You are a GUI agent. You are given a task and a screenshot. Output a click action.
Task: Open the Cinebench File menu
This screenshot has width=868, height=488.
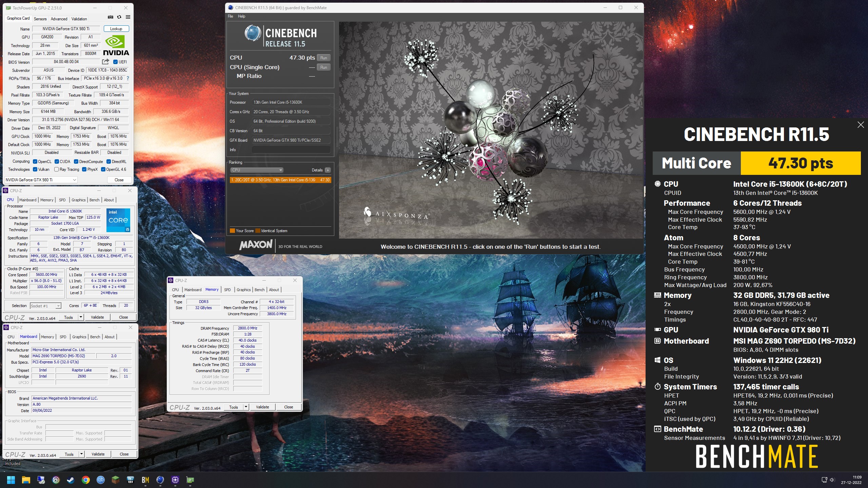[x=231, y=16]
